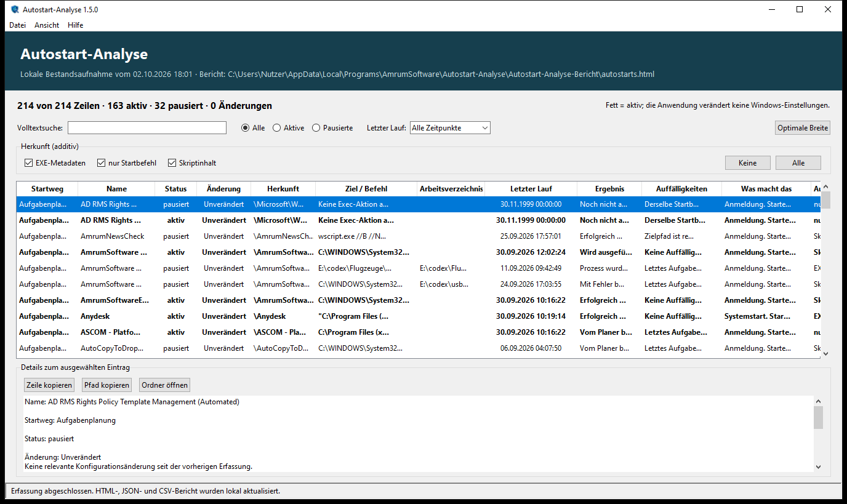Select the AmrumSoftwareE... row
The width and height of the screenshot is (847, 504).
point(419,300)
